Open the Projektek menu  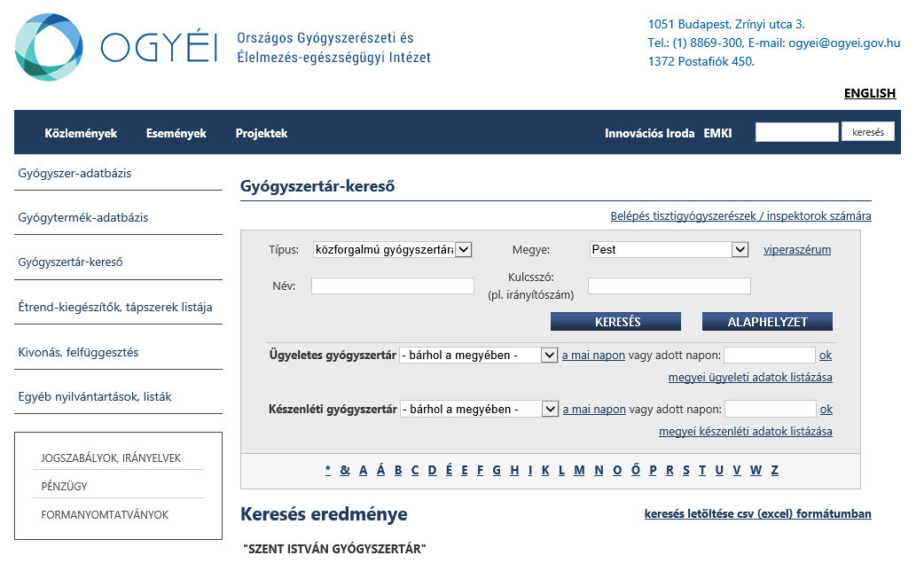(262, 133)
